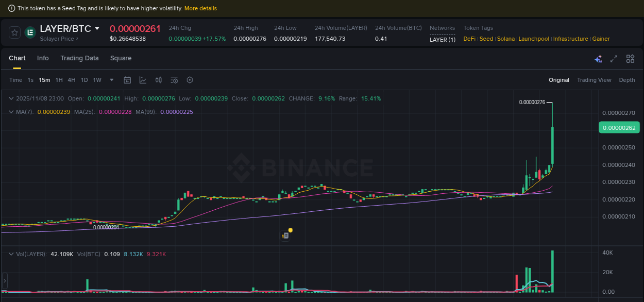This screenshot has width=644, height=302.
Task: Open chart settings via the hexagon icon
Action: coord(189,80)
